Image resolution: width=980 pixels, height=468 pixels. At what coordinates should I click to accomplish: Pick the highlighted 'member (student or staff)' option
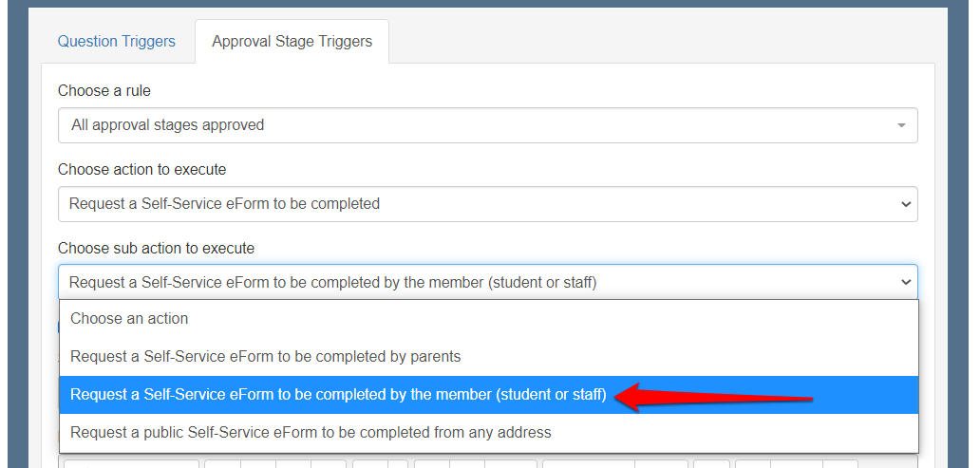(x=338, y=395)
